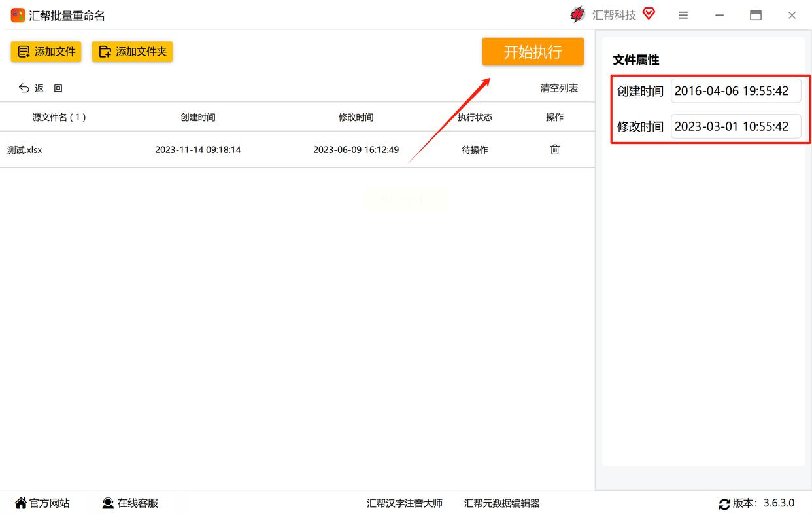This screenshot has height=515, width=812.
Task: Start processing with 开始执行 button
Action: [532, 52]
